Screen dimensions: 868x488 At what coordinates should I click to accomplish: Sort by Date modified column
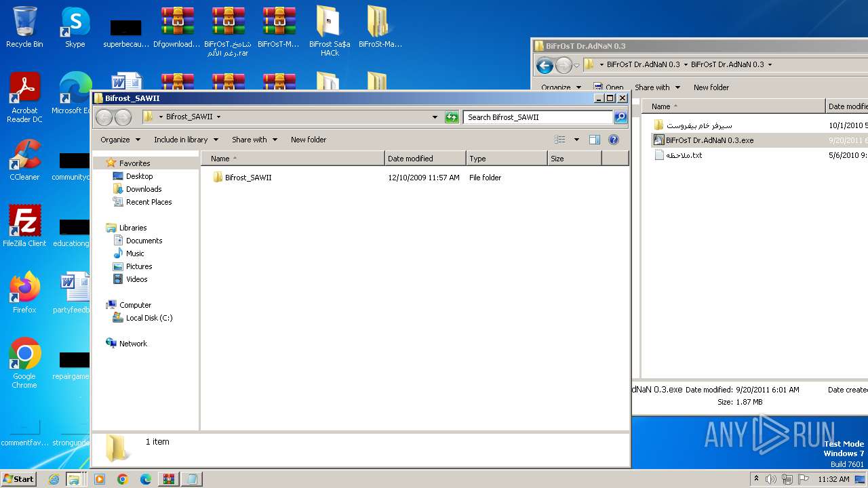pyautogui.click(x=425, y=159)
